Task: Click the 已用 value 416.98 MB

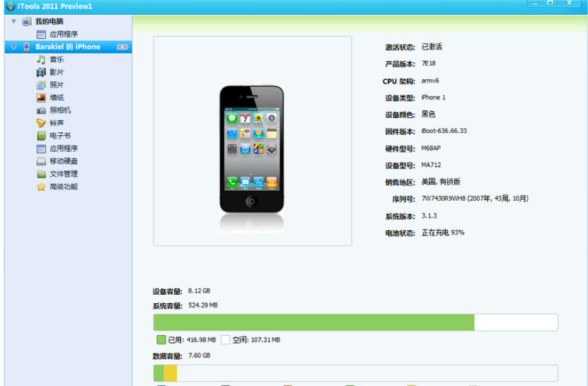Action: point(202,340)
